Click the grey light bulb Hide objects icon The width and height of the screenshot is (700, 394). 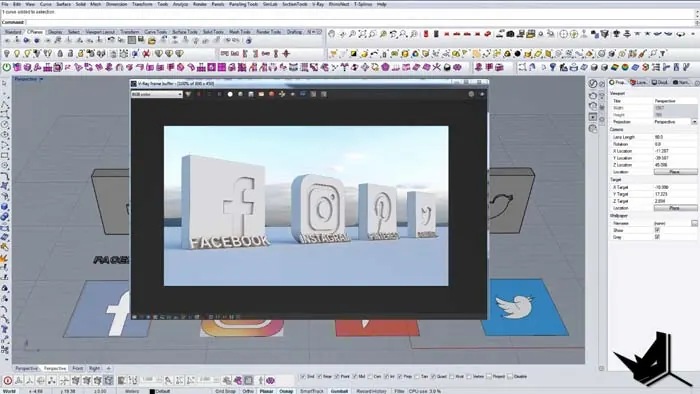7,54
